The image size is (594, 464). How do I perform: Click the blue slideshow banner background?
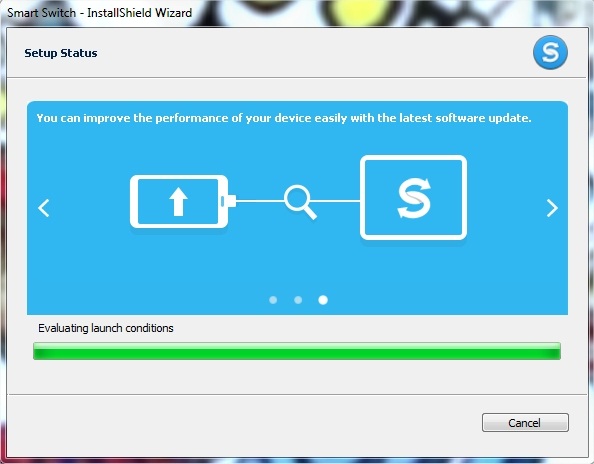[297, 265]
